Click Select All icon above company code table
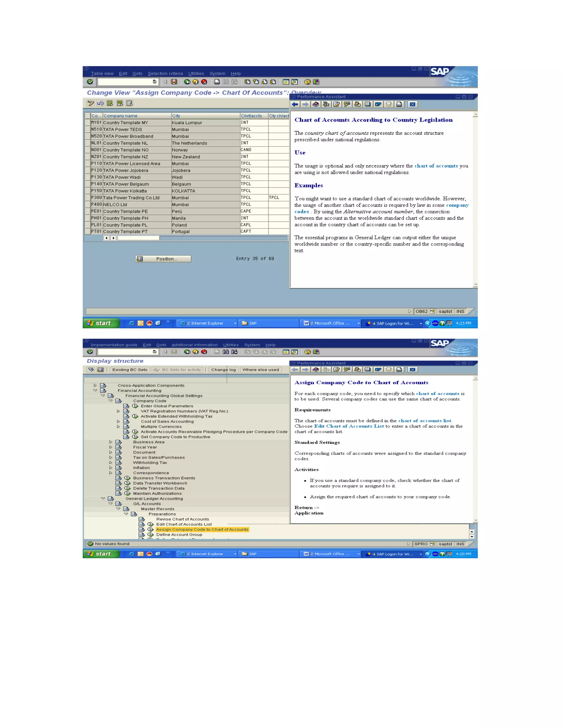The height and width of the screenshot is (728, 563). coord(110,103)
